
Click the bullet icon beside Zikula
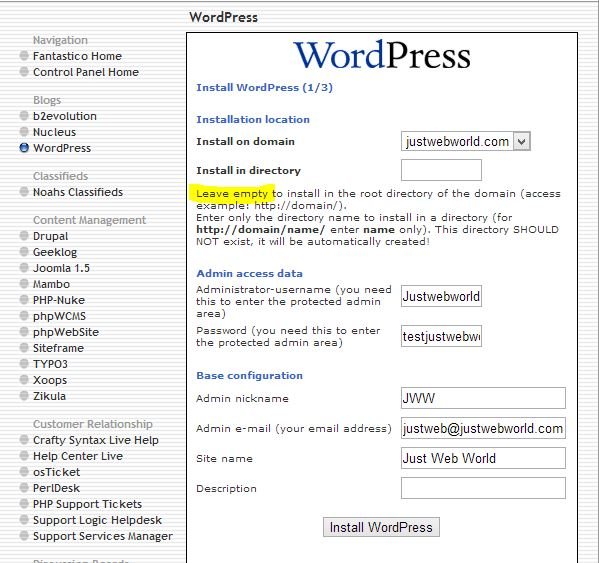pyautogui.click(x=24, y=396)
